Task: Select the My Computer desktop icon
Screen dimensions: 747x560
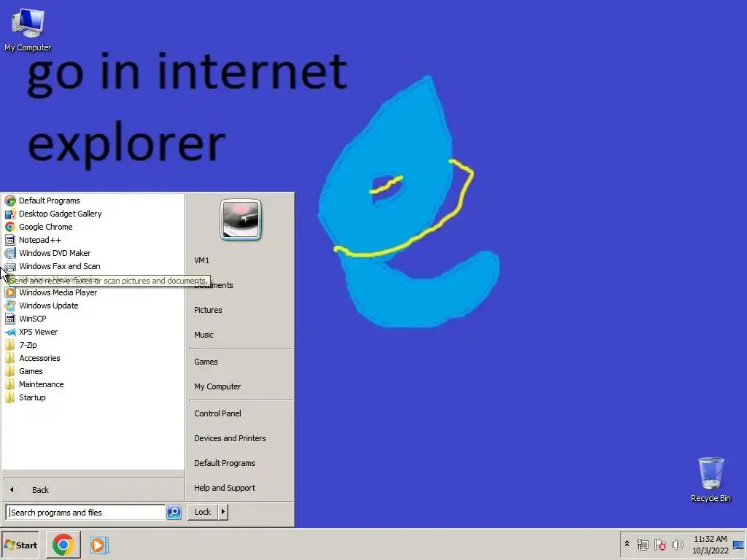Action: point(28,30)
